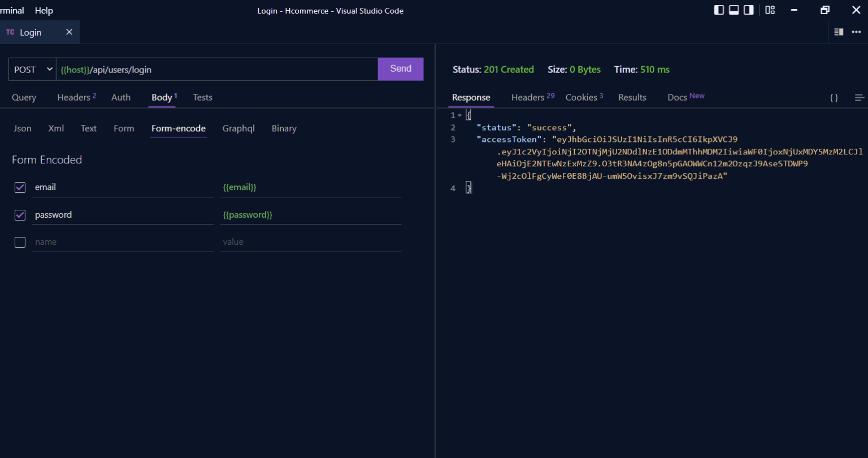868x458 pixels.
Task: Open the Cookies response tab
Action: tap(581, 97)
